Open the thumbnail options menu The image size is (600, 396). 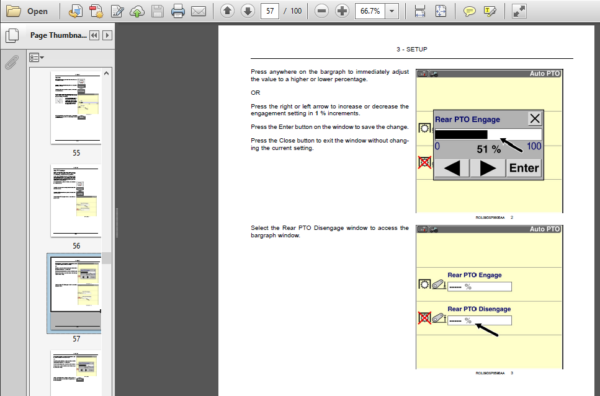coord(36,58)
